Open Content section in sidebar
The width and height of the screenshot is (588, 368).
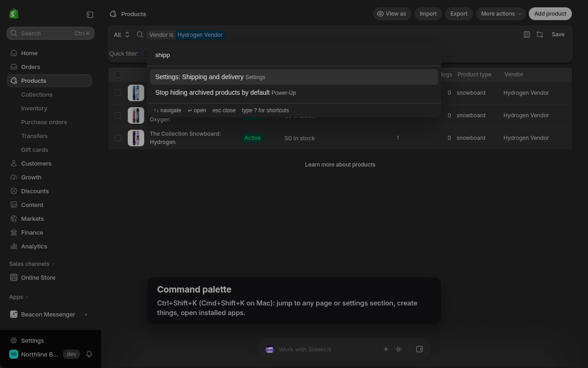coord(50,205)
